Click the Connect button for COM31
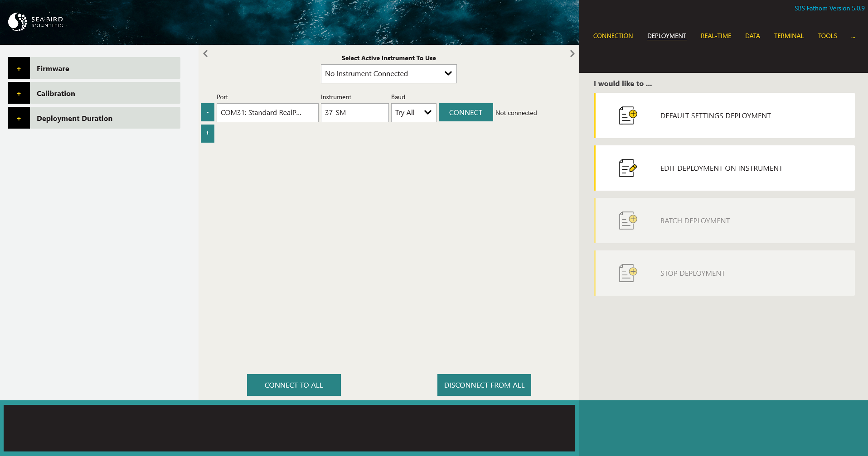 click(x=466, y=112)
